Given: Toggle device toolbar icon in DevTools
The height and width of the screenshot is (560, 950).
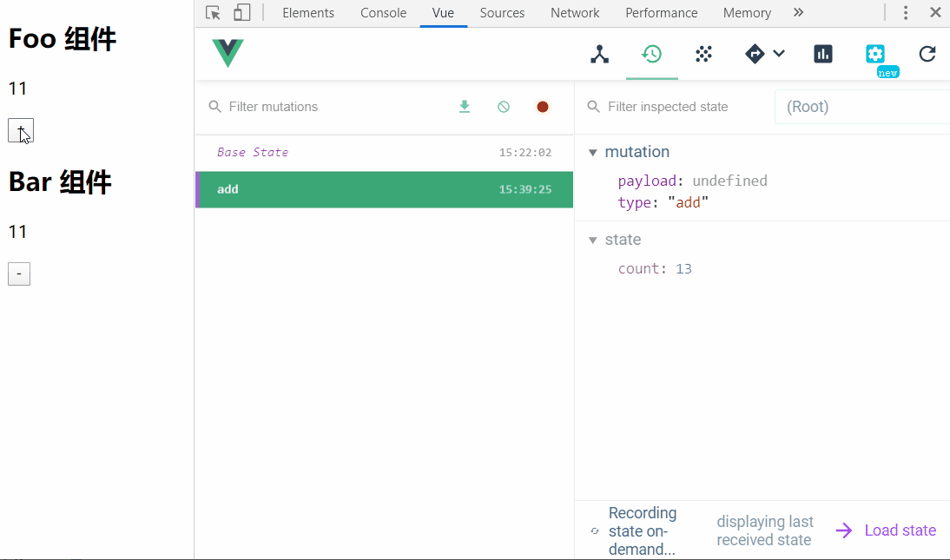Looking at the screenshot, I should click(x=242, y=13).
